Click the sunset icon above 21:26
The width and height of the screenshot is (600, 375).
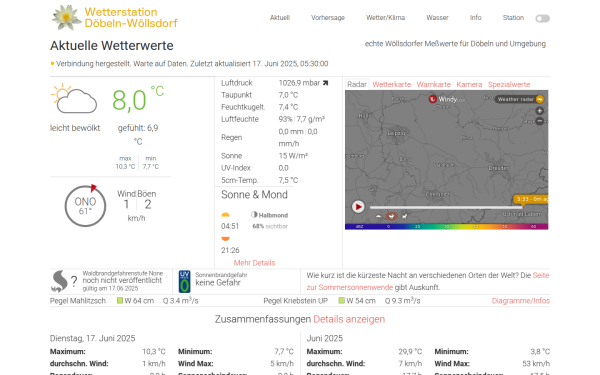point(225,239)
